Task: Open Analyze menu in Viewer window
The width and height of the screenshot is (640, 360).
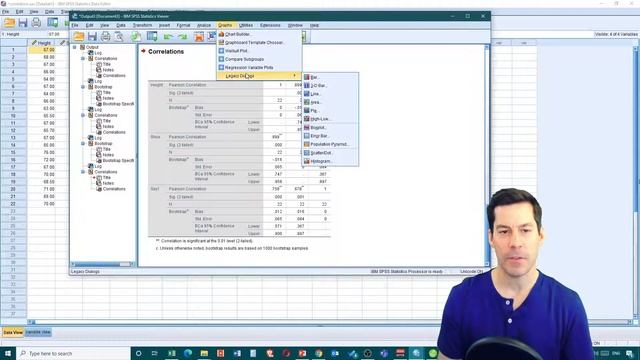Action: click(x=204, y=25)
